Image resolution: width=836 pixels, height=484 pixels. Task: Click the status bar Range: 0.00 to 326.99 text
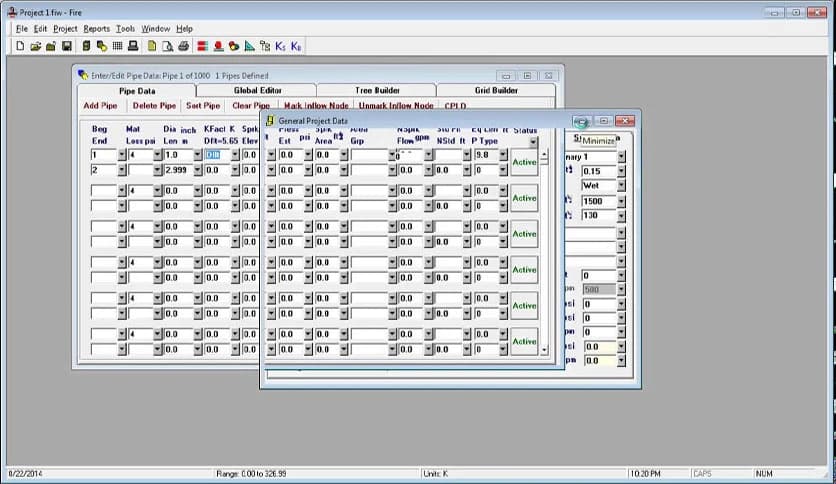coord(251,473)
